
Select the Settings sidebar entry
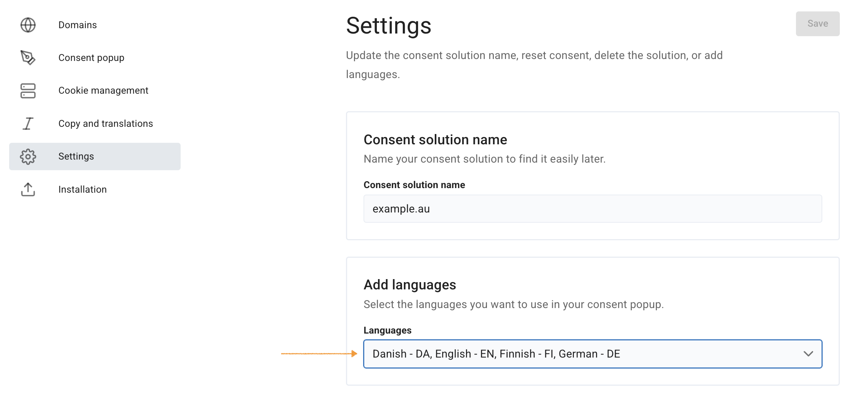tap(76, 156)
